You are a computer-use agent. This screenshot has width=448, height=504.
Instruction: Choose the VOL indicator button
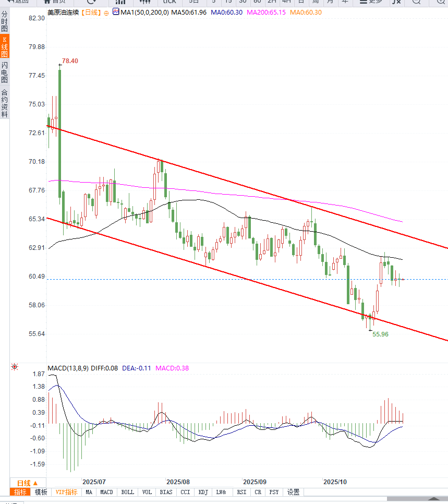pos(147,492)
